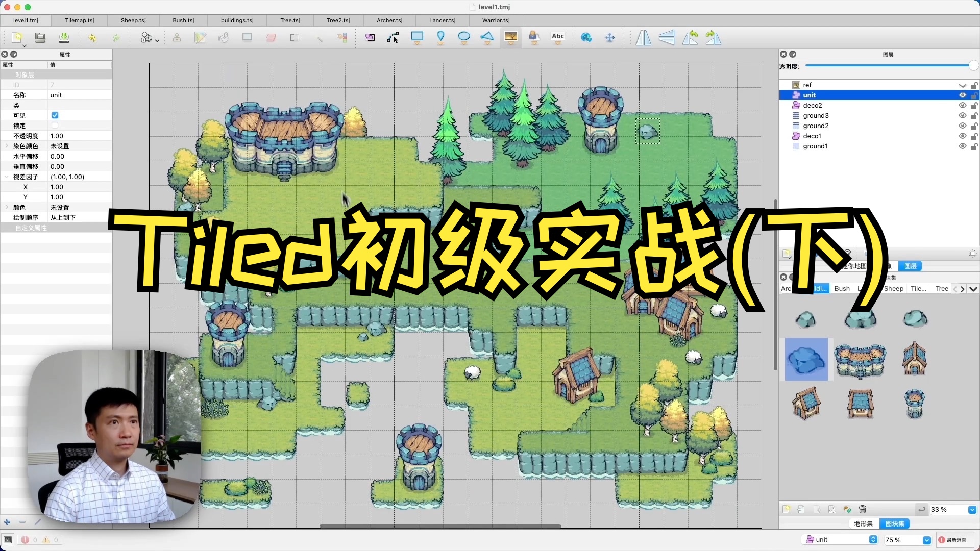Viewport: 980px width, 551px height.
Task: Open the tileset tabs list dropdown arrow
Action: point(973,289)
